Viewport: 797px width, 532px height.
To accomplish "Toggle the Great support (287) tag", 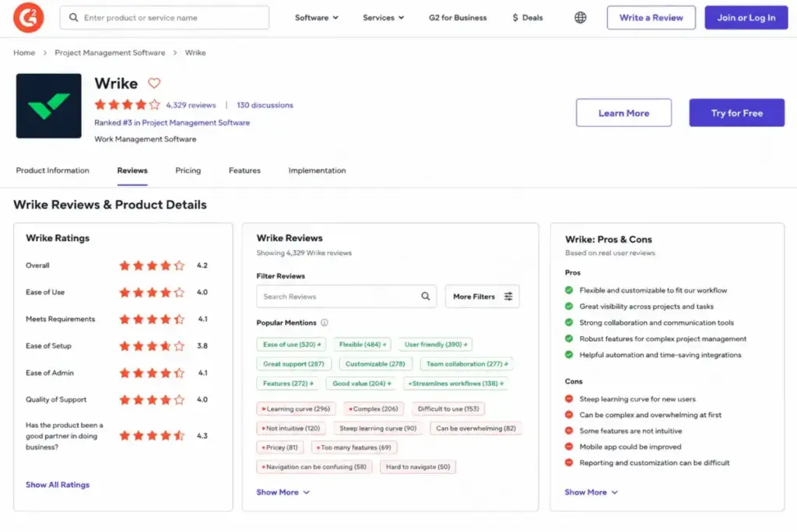I will pos(293,364).
